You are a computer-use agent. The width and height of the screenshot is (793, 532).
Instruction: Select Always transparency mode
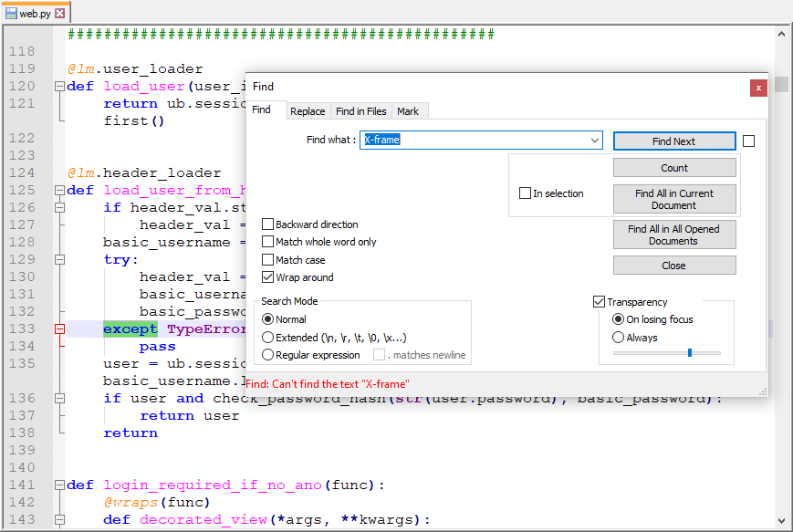click(x=619, y=338)
